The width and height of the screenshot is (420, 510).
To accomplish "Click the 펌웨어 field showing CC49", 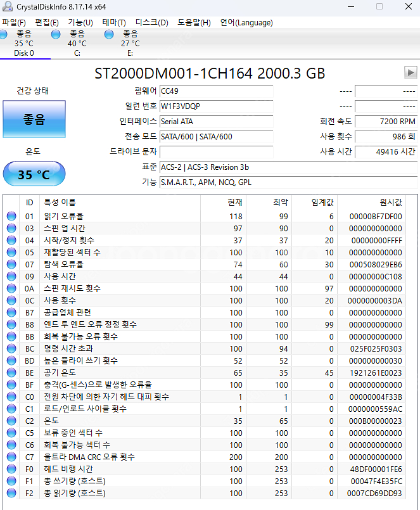I will coord(217,91).
